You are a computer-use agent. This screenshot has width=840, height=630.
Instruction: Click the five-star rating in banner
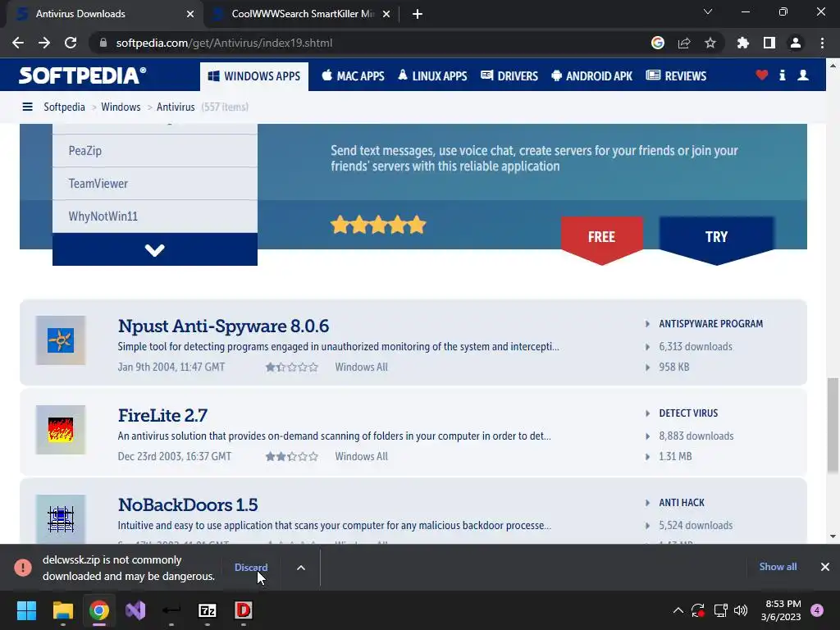[x=378, y=225]
